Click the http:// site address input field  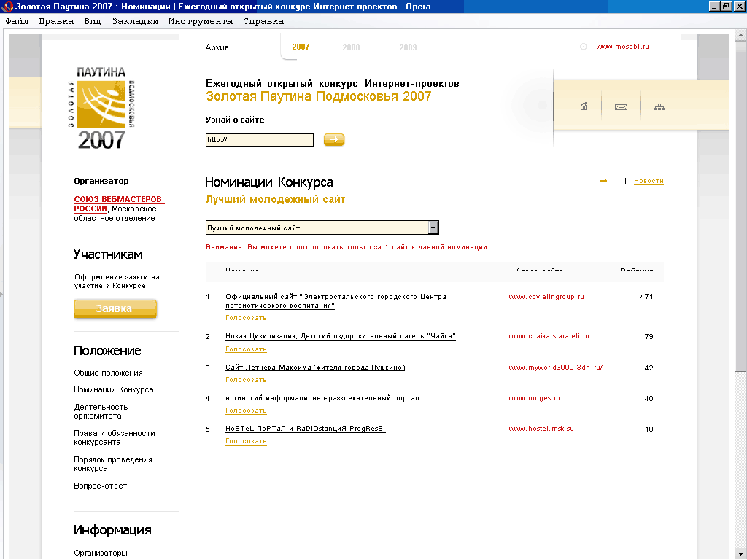259,140
